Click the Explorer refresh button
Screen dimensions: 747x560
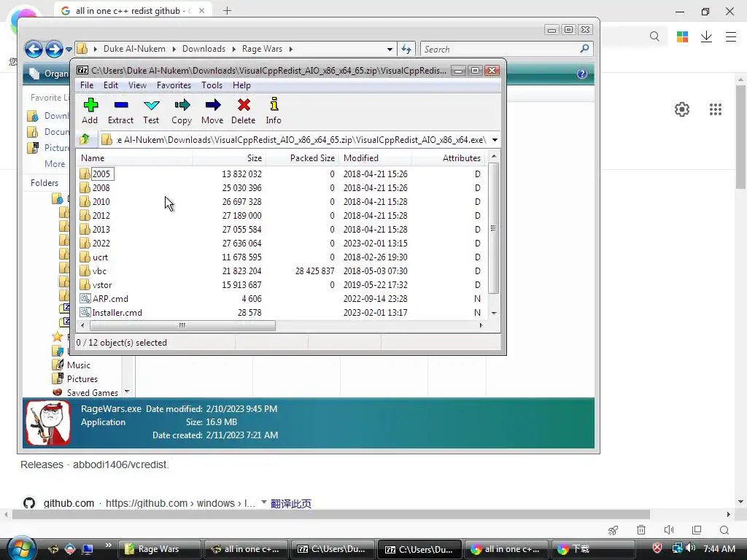[x=406, y=49]
